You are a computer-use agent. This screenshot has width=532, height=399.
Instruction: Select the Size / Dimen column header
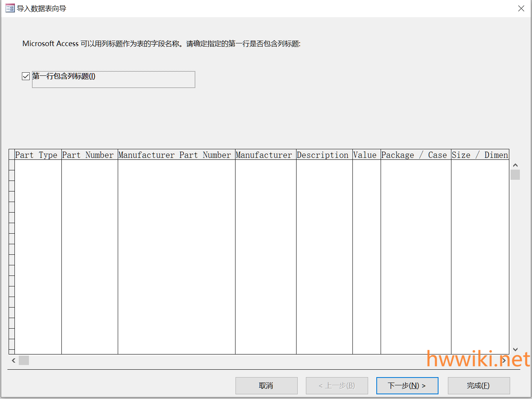point(480,155)
